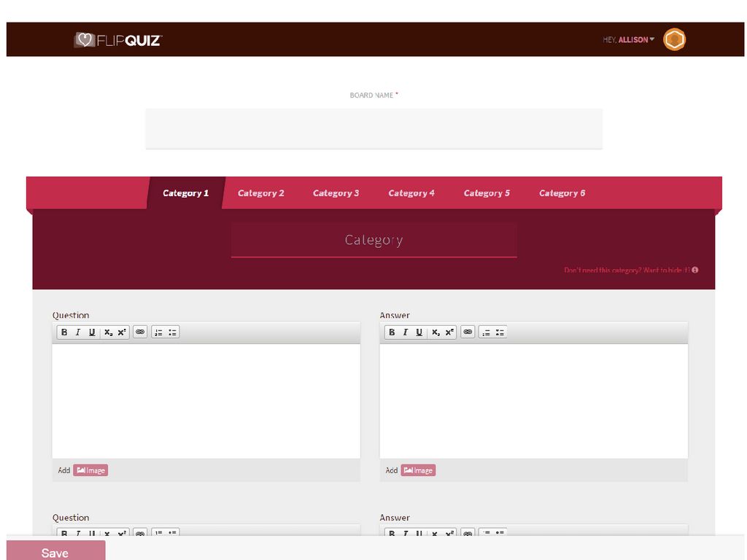The height and width of the screenshot is (560, 747).
Task: Click the Board Name input field
Action: pos(373,128)
